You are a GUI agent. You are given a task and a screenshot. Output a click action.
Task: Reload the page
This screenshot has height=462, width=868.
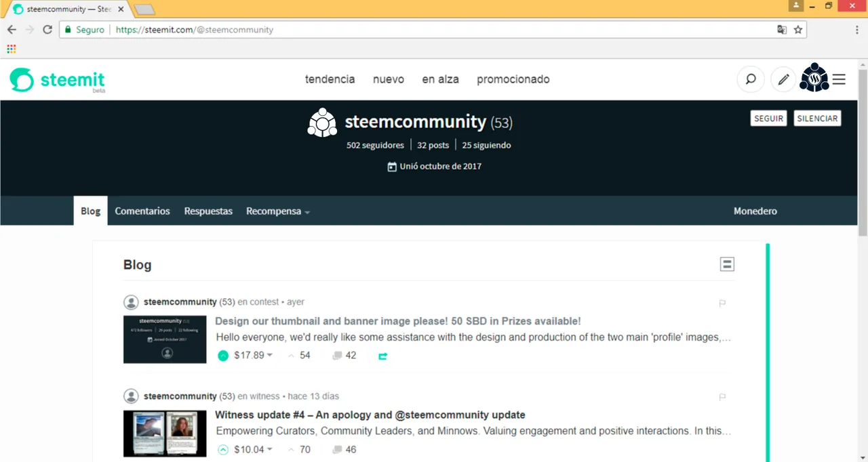pos(47,30)
